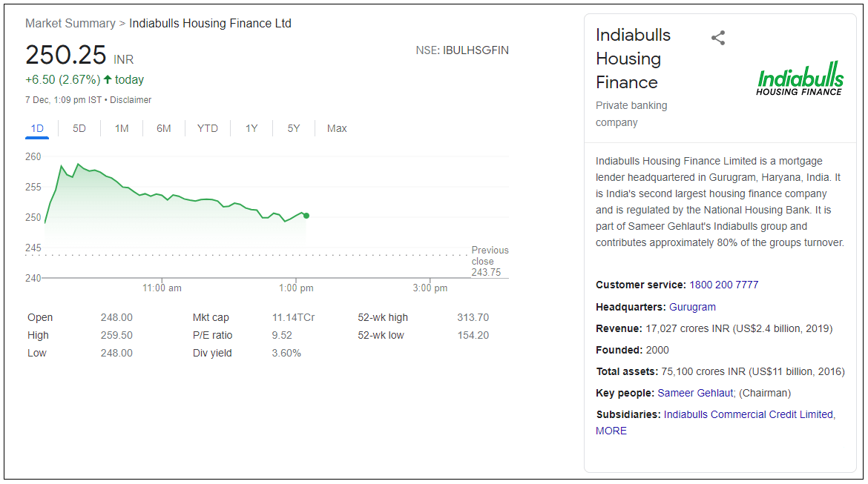Click the 250.25 current price value
The image size is (868, 484).
click(x=66, y=55)
